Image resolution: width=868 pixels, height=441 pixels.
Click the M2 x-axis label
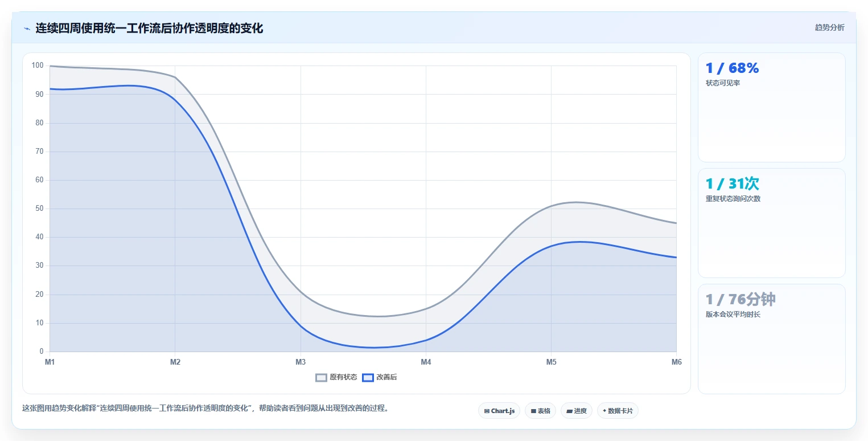click(x=175, y=362)
